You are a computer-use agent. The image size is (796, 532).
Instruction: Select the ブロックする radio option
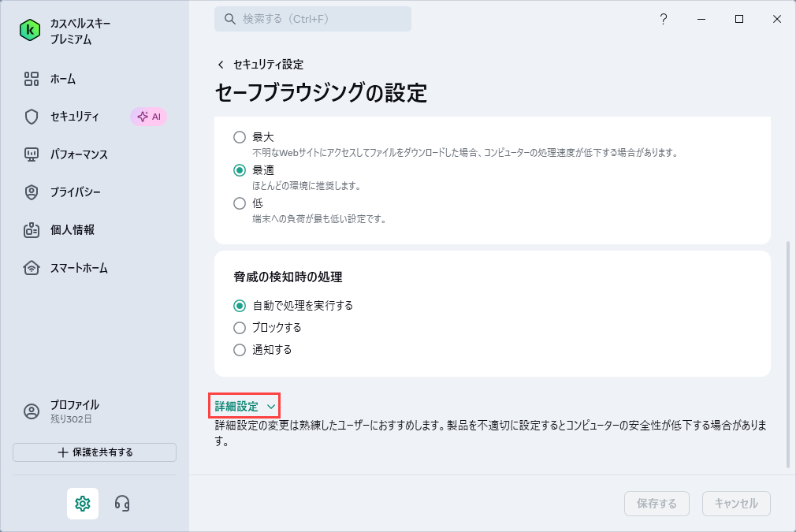(240, 328)
